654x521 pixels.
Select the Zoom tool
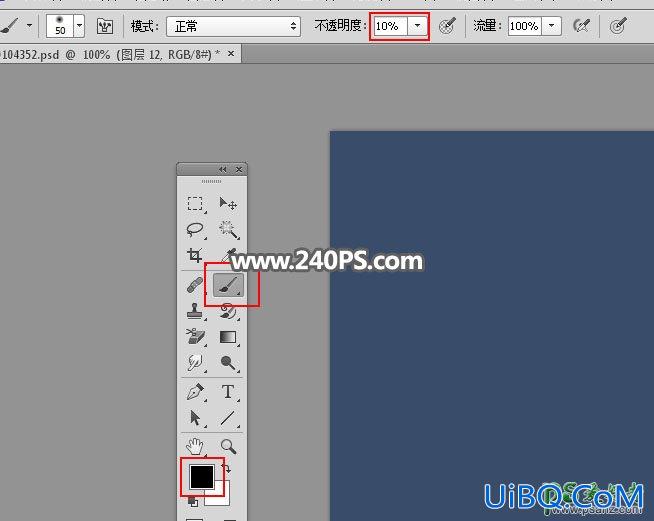point(228,446)
